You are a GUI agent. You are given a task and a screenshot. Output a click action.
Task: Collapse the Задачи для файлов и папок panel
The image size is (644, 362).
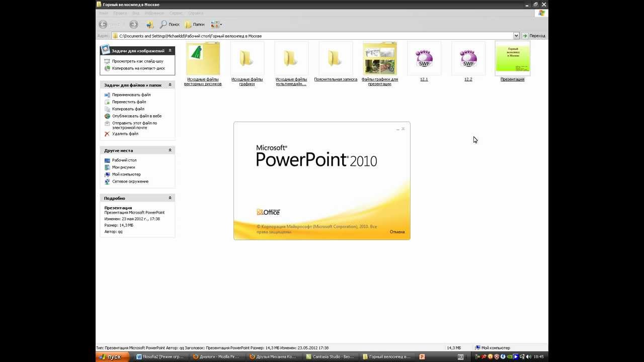[170, 85]
